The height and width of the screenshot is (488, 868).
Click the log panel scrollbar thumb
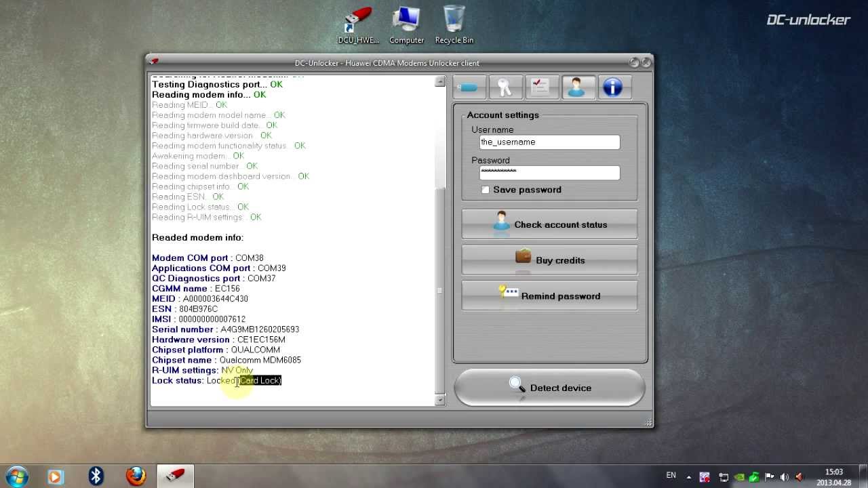[x=440, y=290]
